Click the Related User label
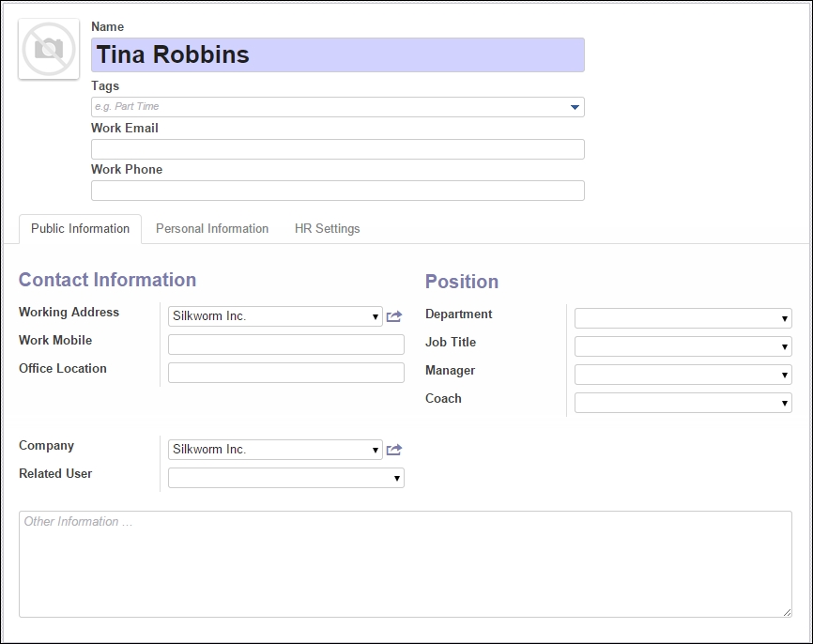This screenshot has width=813, height=644. point(55,473)
